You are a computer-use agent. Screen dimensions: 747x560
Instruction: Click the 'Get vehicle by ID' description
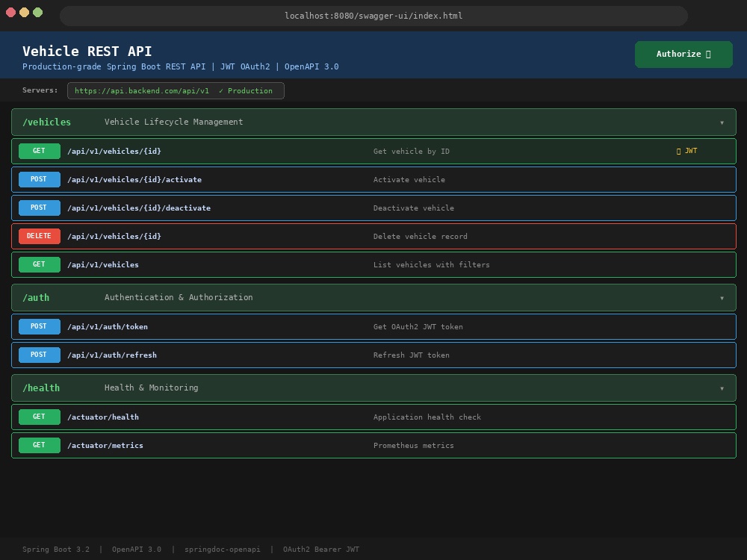[x=411, y=152]
